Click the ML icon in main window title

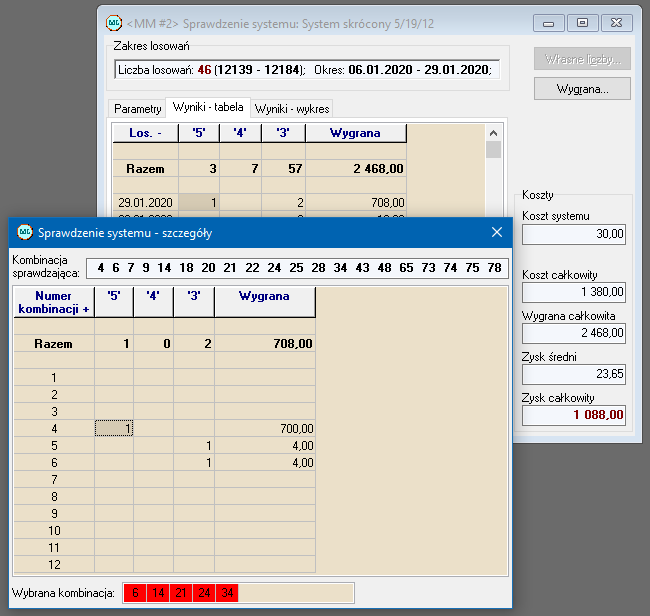(x=115, y=23)
